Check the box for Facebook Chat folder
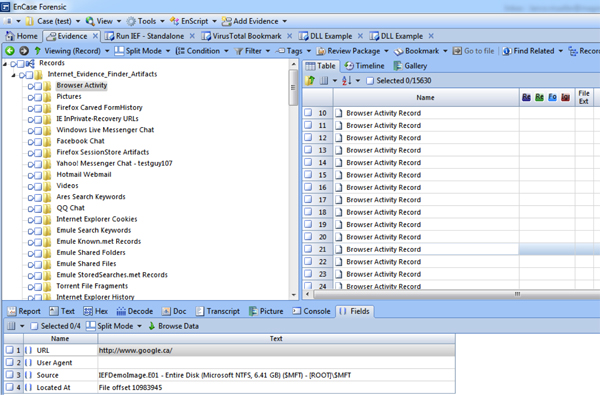 click(x=38, y=142)
